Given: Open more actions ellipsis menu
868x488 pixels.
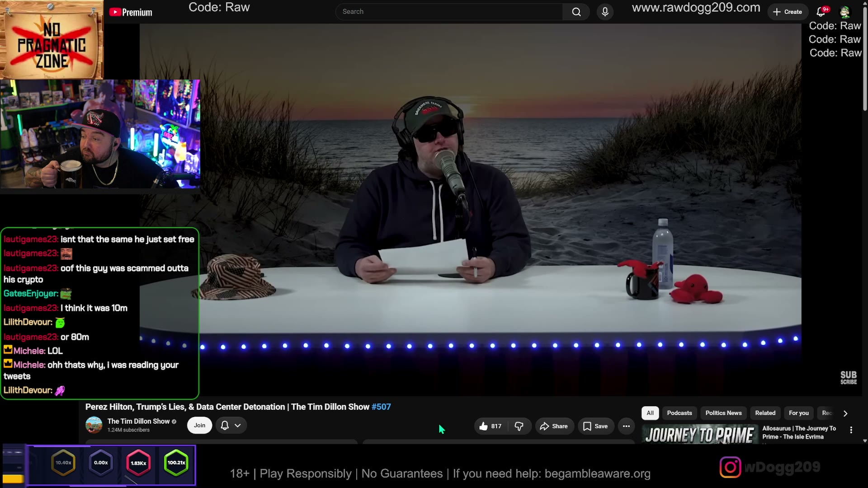Looking at the screenshot, I should [626, 426].
